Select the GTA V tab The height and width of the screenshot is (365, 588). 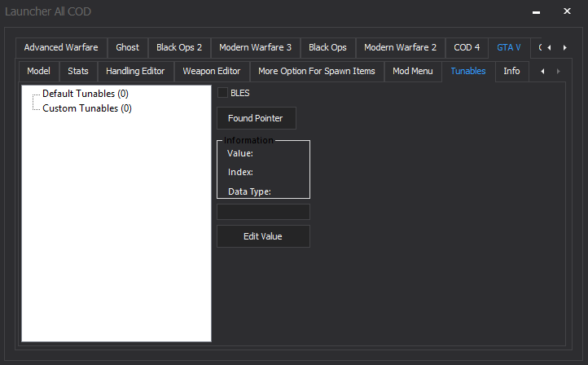509,47
